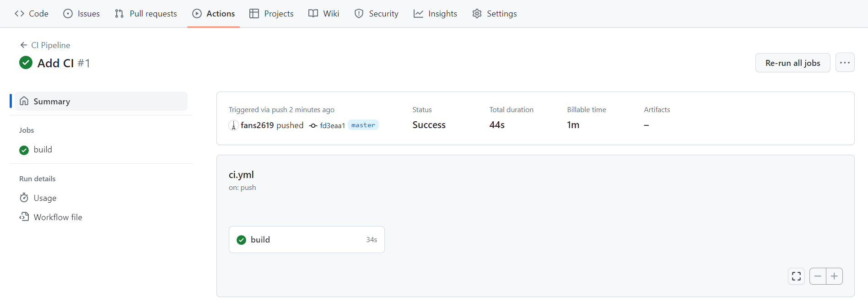
Task: View the Workflow file
Action: tap(58, 217)
